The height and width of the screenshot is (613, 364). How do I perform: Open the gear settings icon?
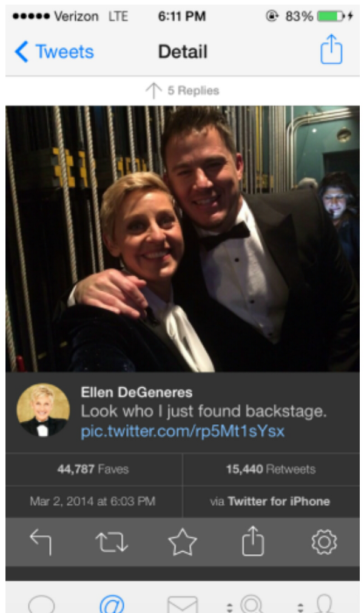[x=324, y=542]
